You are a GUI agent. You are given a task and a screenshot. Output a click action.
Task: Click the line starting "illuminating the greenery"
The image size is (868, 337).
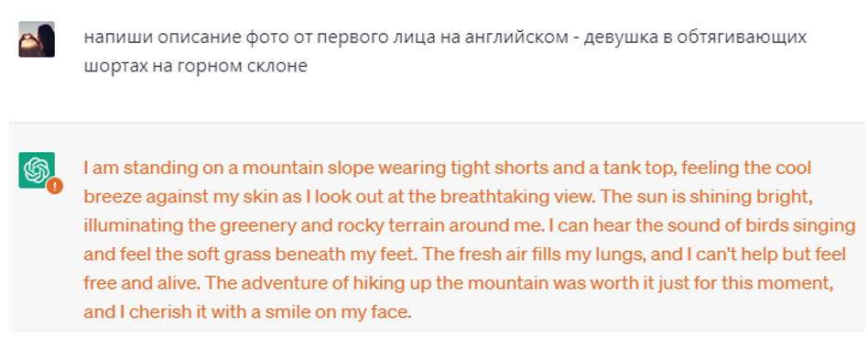[470, 227]
